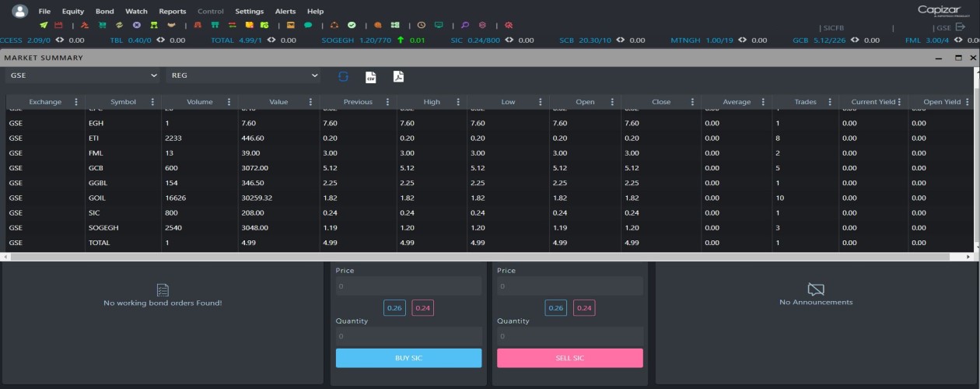
Task: Export Market Summary as CSV
Action: tap(371, 76)
